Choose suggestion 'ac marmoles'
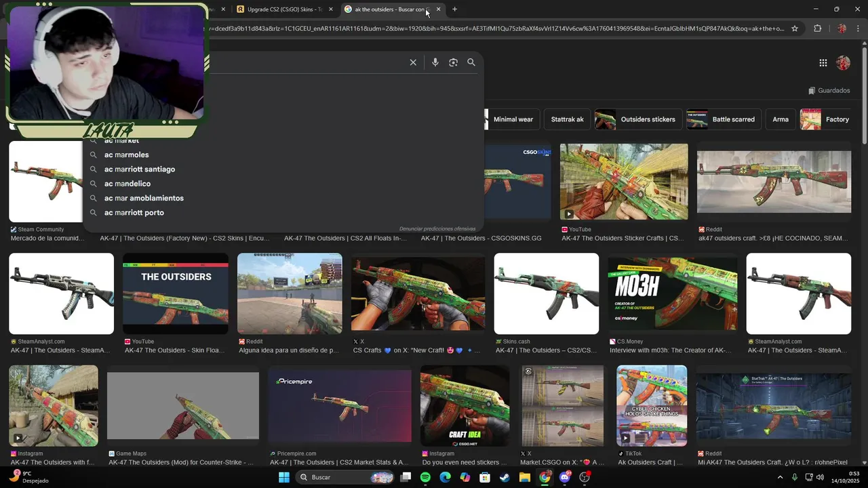The height and width of the screenshot is (488, 868). pos(127,155)
